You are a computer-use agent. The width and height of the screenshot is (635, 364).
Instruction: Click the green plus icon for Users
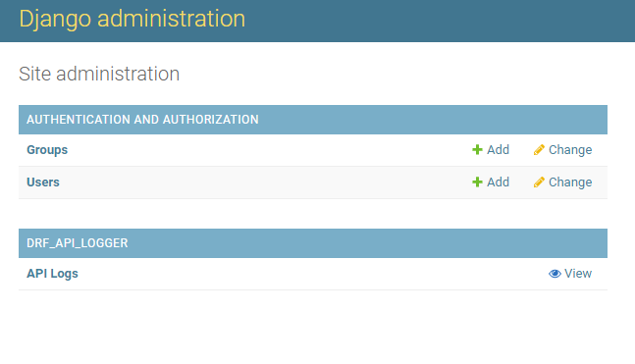point(477,182)
